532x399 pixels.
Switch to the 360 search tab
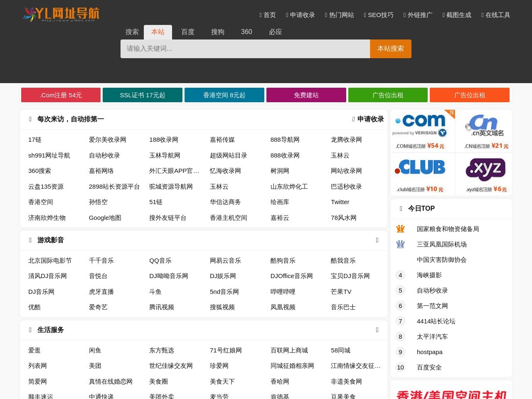pos(246,32)
